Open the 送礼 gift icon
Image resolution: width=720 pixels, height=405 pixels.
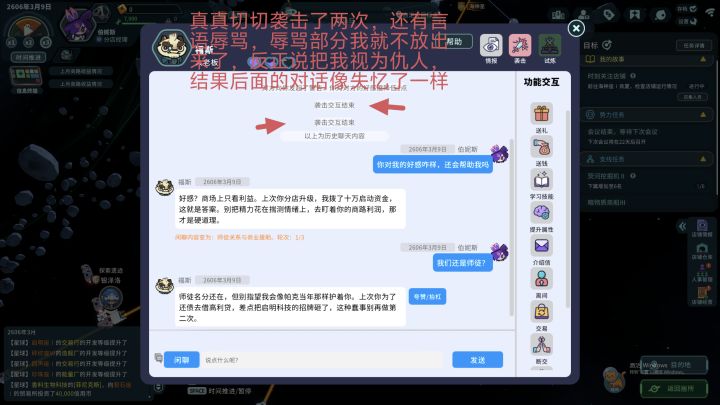pyautogui.click(x=541, y=113)
